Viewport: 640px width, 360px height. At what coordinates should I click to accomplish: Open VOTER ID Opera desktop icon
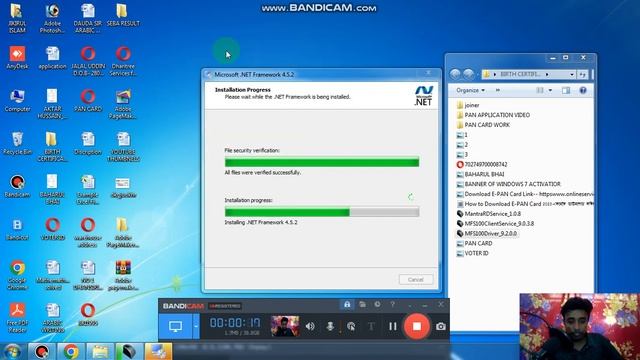(x=52, y=229)
